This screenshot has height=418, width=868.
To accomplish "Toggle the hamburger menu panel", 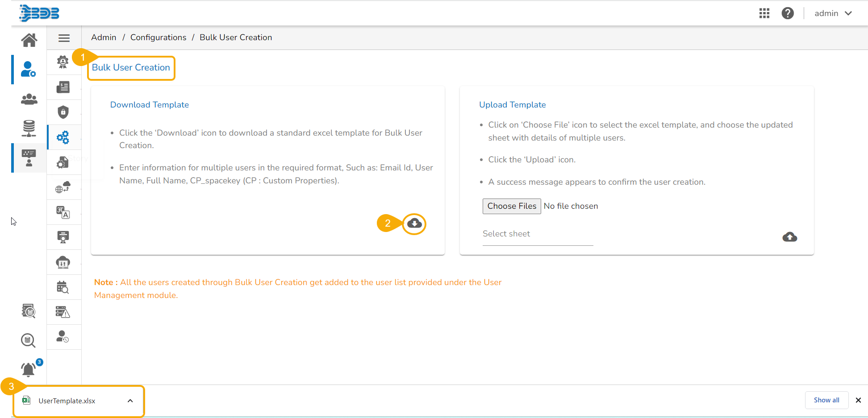I will pos(64,38).
